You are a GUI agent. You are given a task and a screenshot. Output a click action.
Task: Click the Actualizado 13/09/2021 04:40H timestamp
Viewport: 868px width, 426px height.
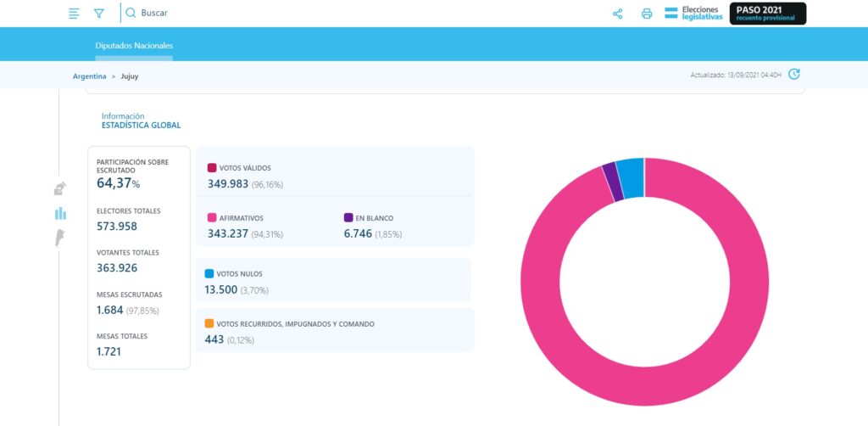[x=736, y=75]
